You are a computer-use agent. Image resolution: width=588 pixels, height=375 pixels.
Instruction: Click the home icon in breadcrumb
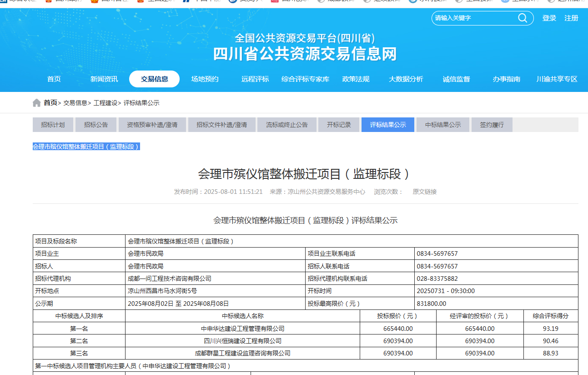37,103
